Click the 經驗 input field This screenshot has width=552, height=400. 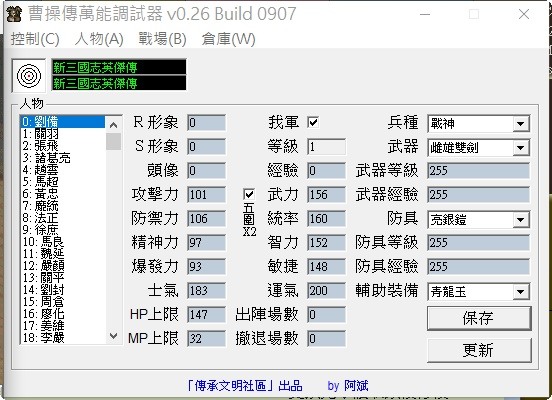tap(327, 170)
